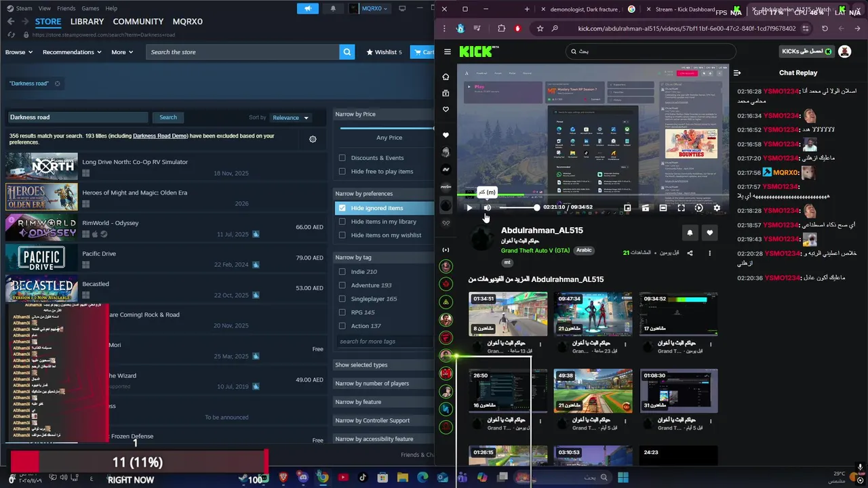Expand Show selected types section
The height and width of the screenshot is (488, 868).
pyautogui.click(x=383, y=365)
